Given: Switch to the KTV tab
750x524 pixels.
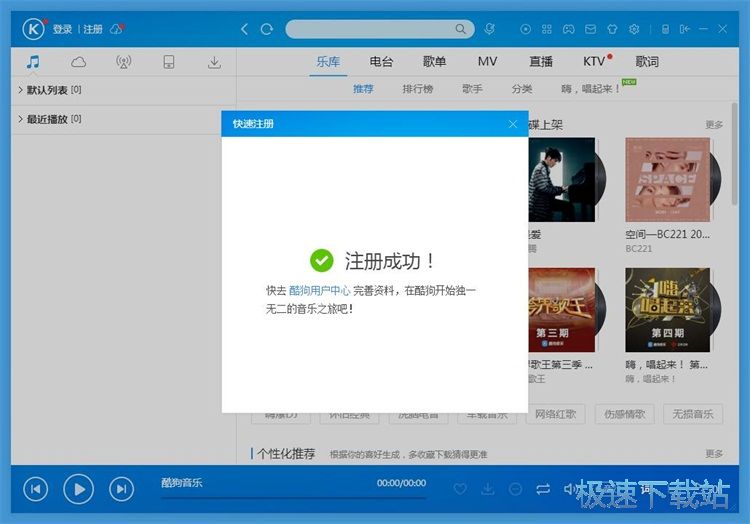Looking at the screenshot, I should click(594, 62).
